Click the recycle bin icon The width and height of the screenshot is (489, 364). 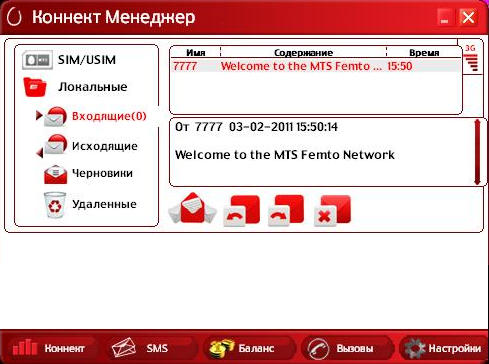pyautogui.click(x=55, y=205)
